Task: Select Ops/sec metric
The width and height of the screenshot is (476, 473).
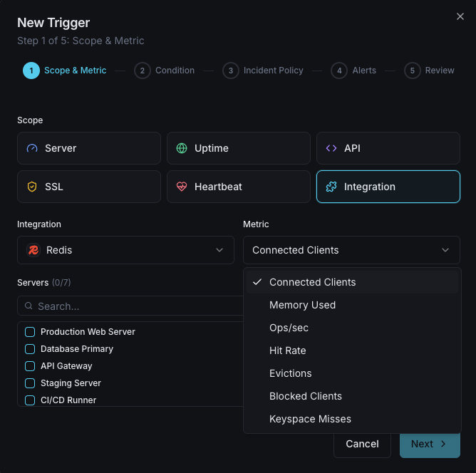Action: [x=352, y=328]
